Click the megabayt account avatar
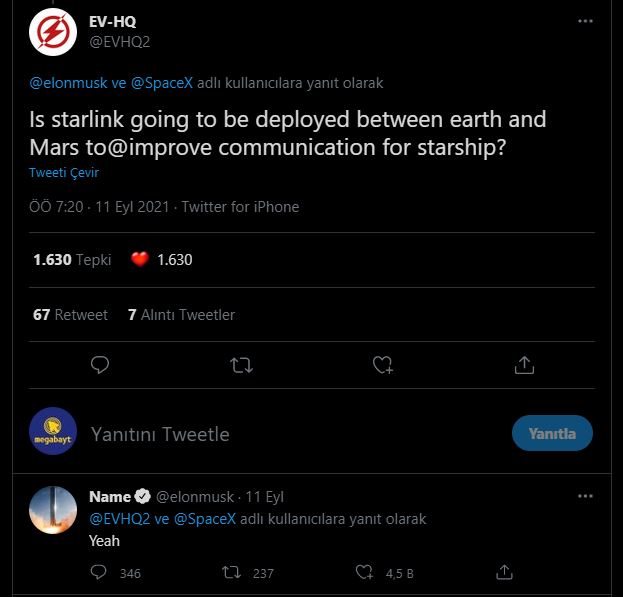This screenshot has height=597, width=623. coord(53,433)
